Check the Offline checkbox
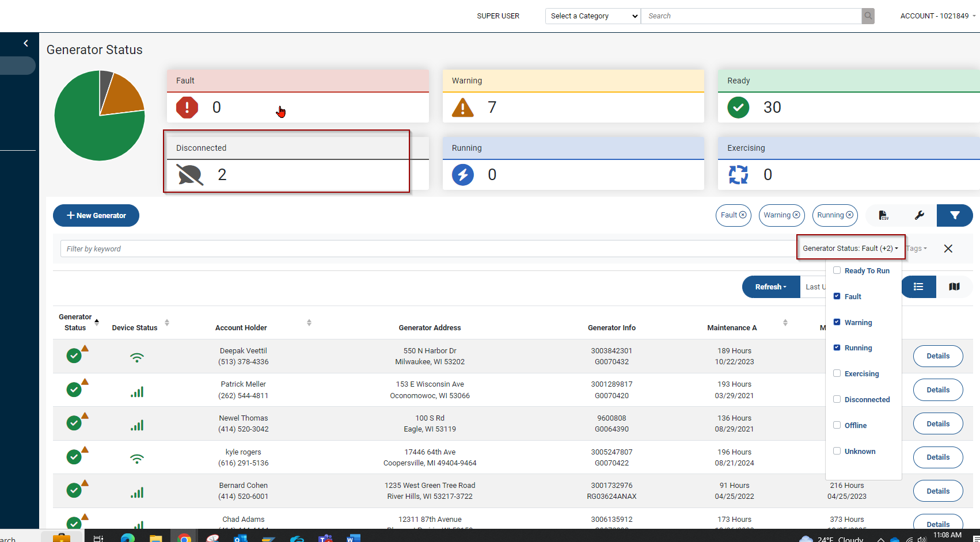This screenshot has height=542, width=980. [837, 425]
